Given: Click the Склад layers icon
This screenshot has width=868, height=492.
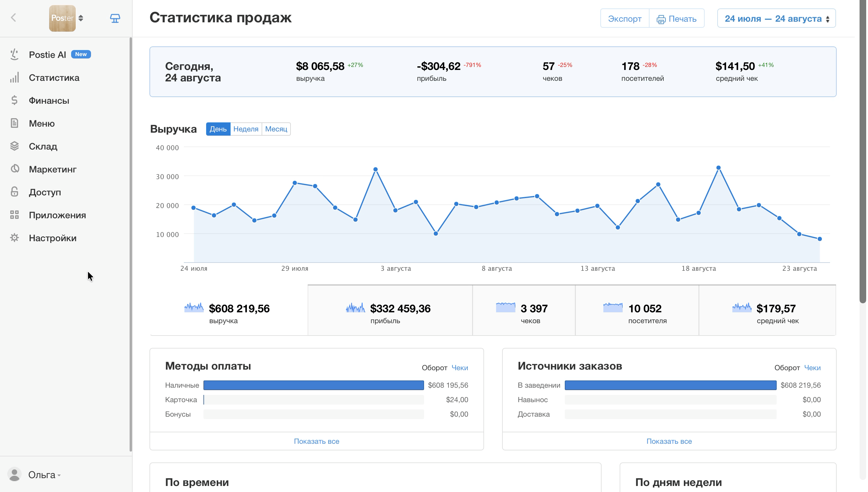Looking at the screenshot, I should [x=14, y=146].
